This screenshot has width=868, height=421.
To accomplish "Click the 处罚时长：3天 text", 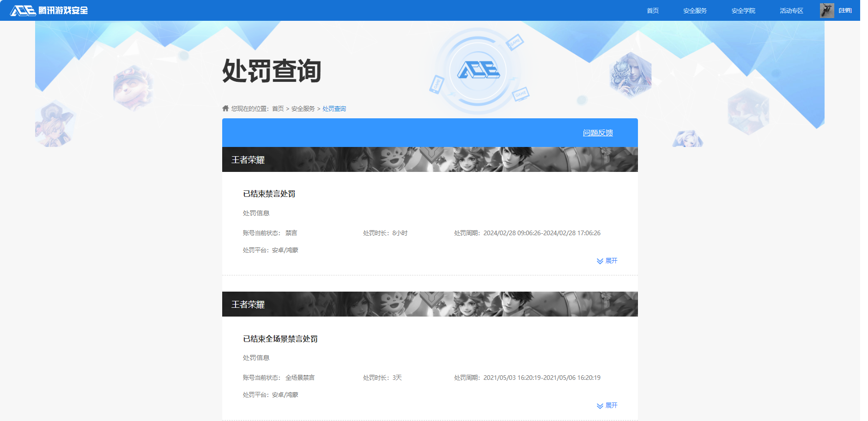I will 382,378.
